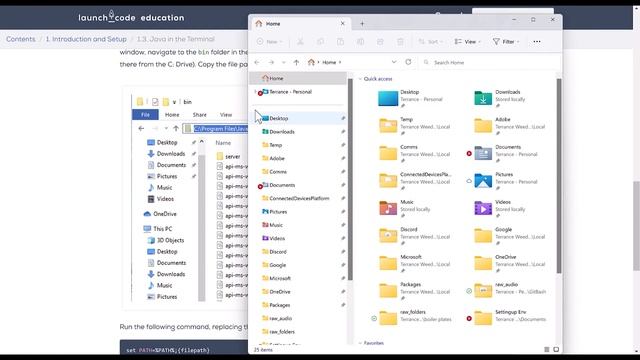The height and width of the screenshot is (360, 640).
Task: Open the Filter dropdown in Explorer toolbar
Action: pos(506,42)
